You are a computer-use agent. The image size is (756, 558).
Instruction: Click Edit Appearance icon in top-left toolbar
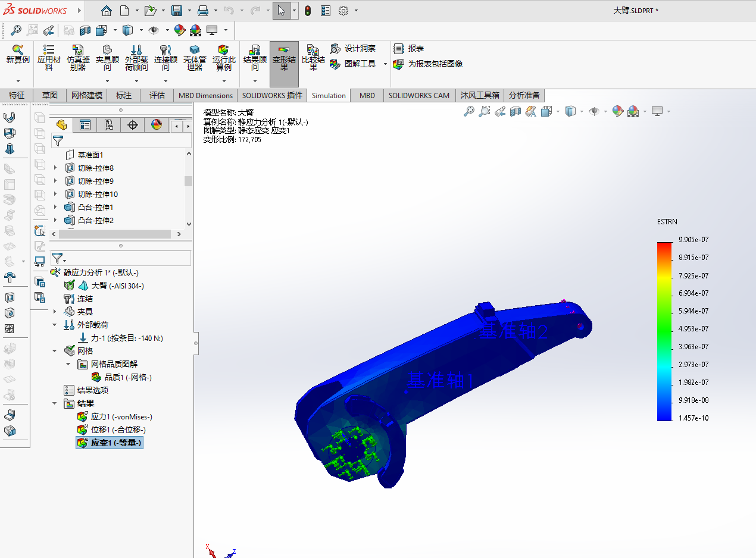179,30
